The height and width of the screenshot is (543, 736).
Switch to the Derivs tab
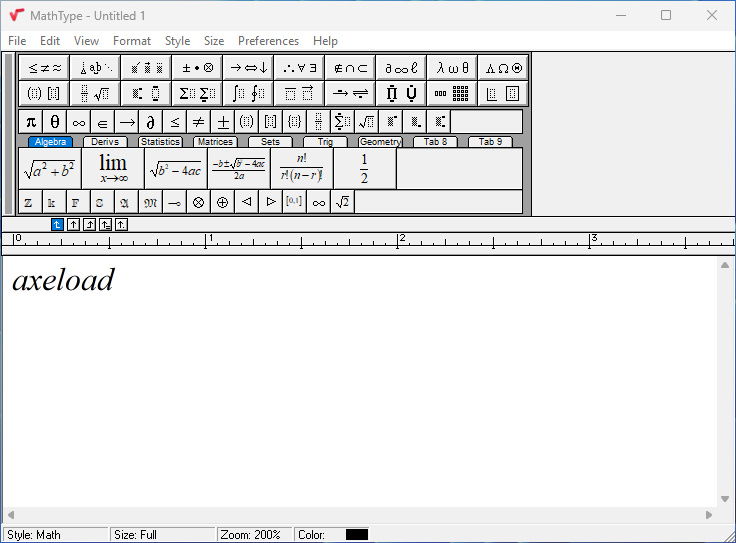(105, 142)
